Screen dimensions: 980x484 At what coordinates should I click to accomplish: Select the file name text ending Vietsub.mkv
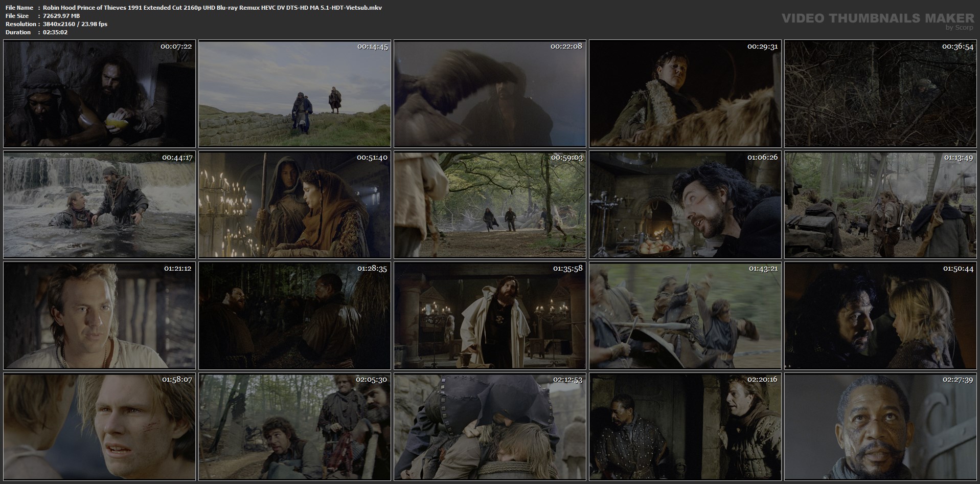pyautogui.click(x=212, y=8)
